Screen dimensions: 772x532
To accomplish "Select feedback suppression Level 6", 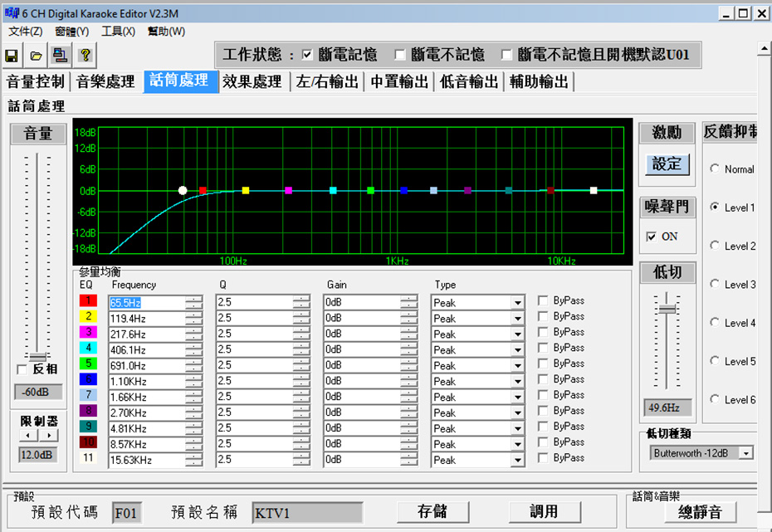I will pyautogui.click(x=715, y=399).
